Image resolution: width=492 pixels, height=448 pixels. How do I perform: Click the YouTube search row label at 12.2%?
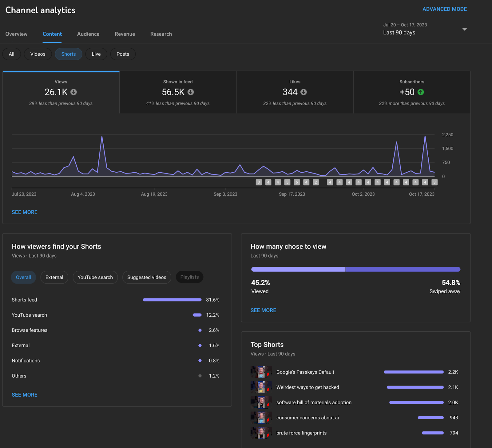(x=30, y=315)
